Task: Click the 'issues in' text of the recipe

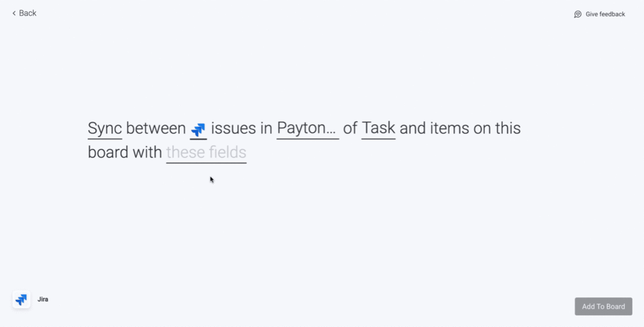Action: (x=241, y=128)
